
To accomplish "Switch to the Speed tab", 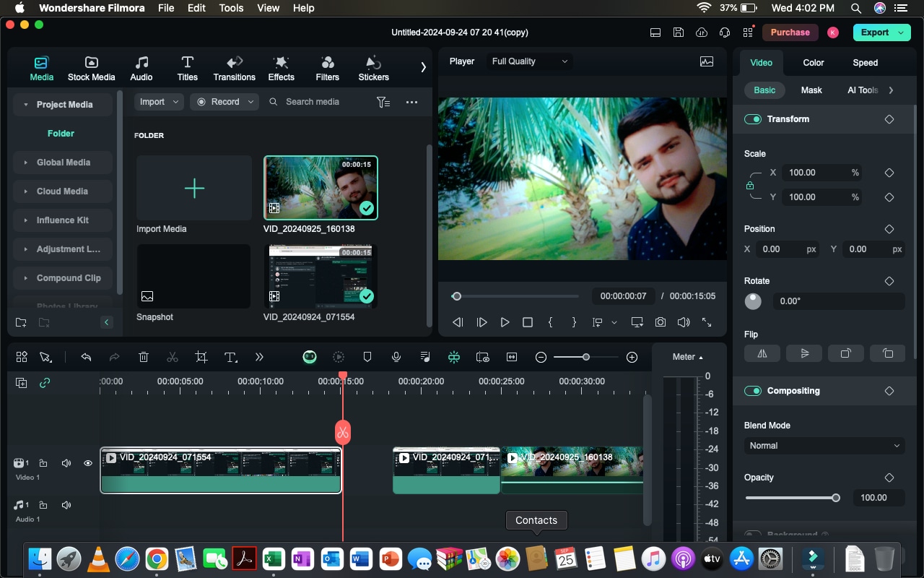I will tap(865, 63).
